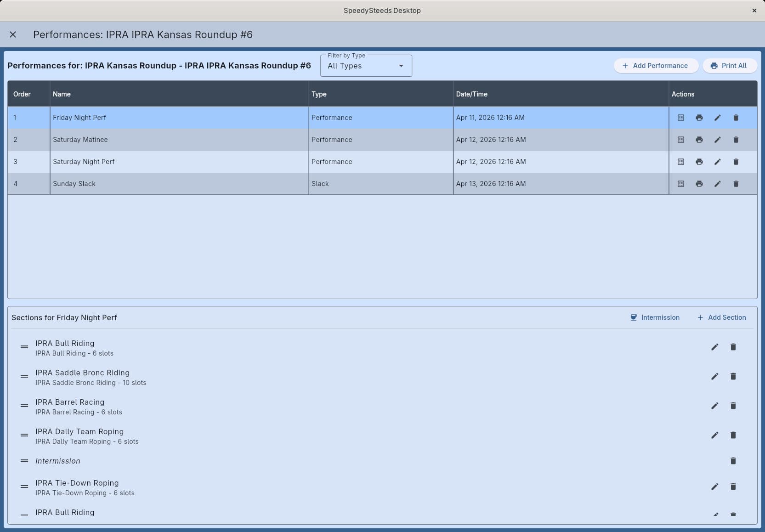Print the Saturday Matinee performance
This screenshot has height=532, width=765.
(699, 140)
